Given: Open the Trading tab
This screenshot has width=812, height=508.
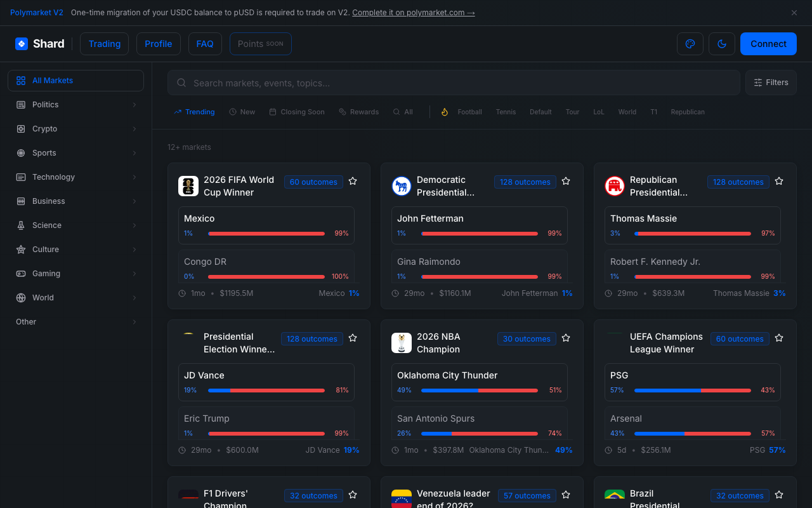Looking at the screenshot, I should (105, 44).
